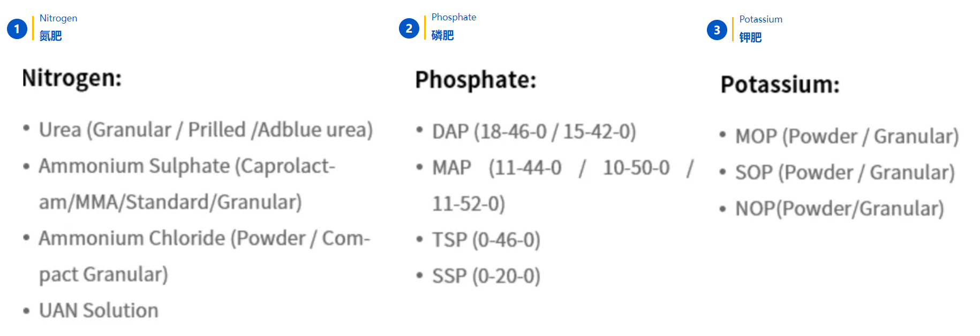
Task: Click the blue number 2 circle badge
Action: (x=409, y=28)
